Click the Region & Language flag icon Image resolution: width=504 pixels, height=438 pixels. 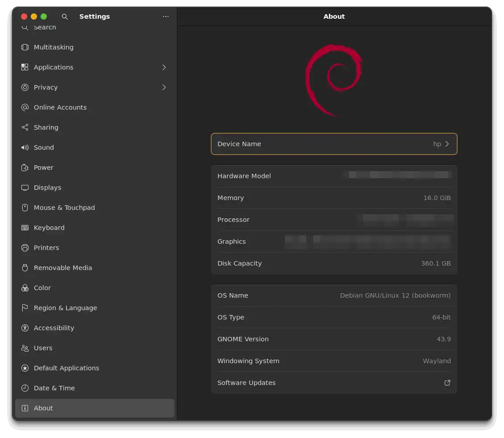coord(25,308)
